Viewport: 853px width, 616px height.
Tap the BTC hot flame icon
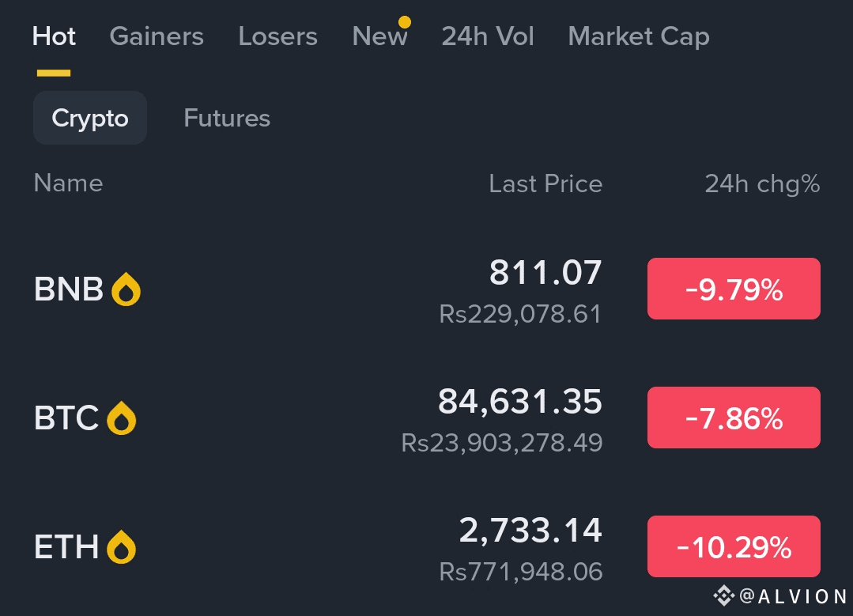point(121,418)
